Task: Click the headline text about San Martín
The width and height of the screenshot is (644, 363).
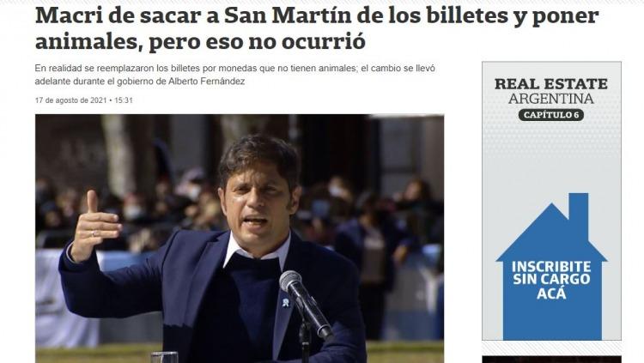Action: (x=317, y=28)
